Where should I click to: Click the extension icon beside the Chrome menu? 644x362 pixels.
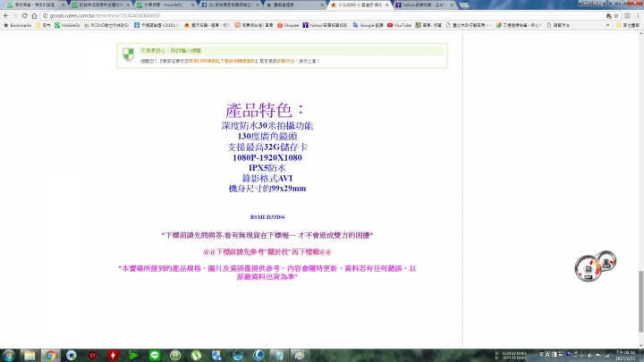tap(627, 15)
